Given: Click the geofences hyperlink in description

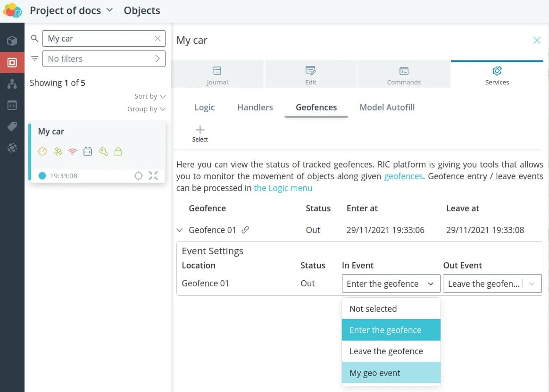Looking at the screenshot, I should (x=403, y=176).
